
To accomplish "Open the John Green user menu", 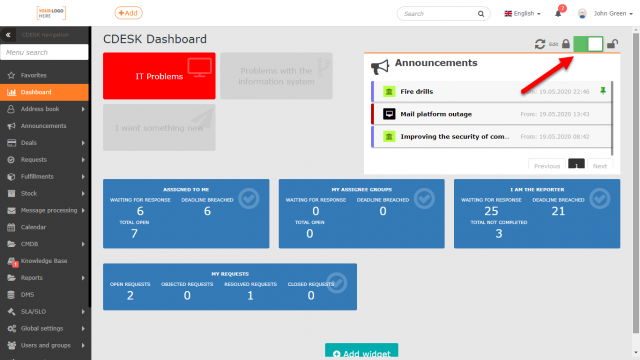I will coord(613,13).
